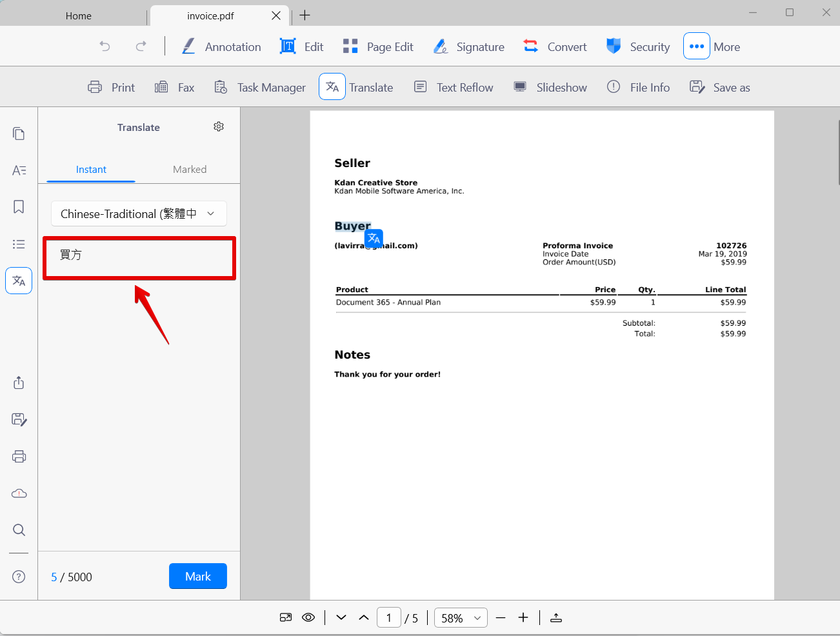This screenshot has width=840, height=636.
Task: Zoom in with the plus button
Action: coord(523,617)
